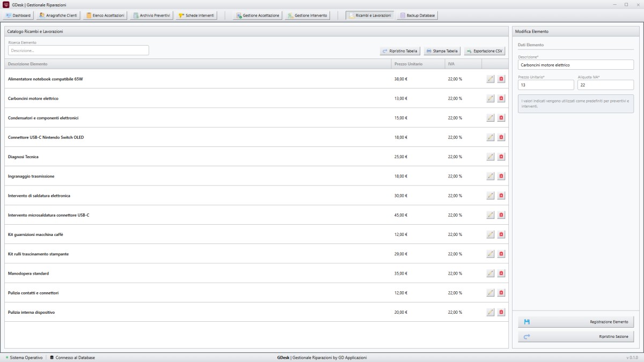Edit the Kit rulli trascinamento stampante entry
This screenshot has height=362, width=644.
490,254
